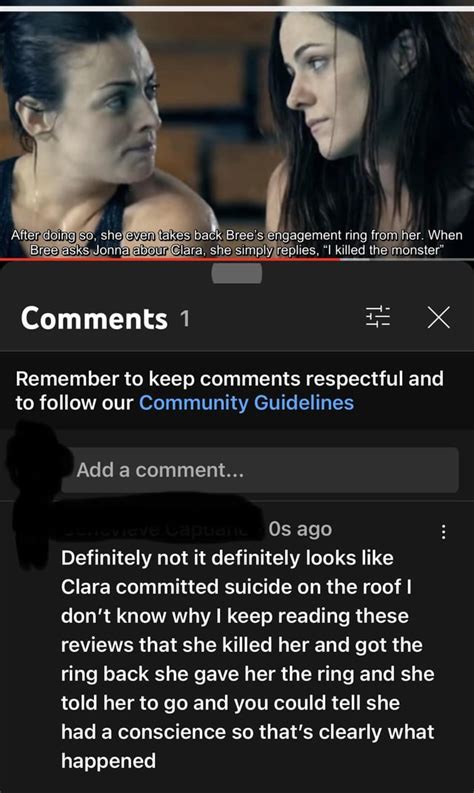This screenshot has height=793, width=474.
Task: Click the playhead where the red progress ends
Action: click(341, 259)
